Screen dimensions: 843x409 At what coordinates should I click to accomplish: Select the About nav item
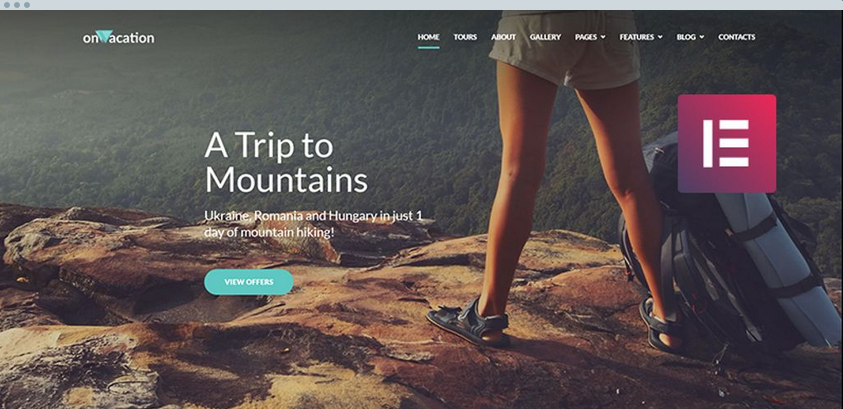(503, 37)
